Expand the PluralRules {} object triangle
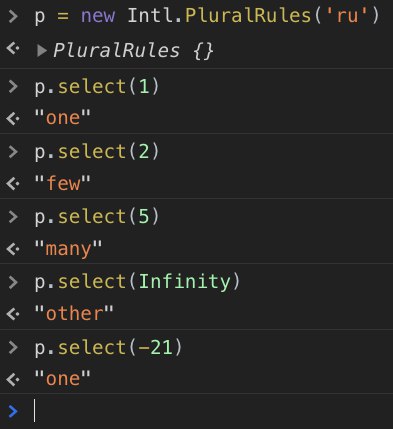 42,51
